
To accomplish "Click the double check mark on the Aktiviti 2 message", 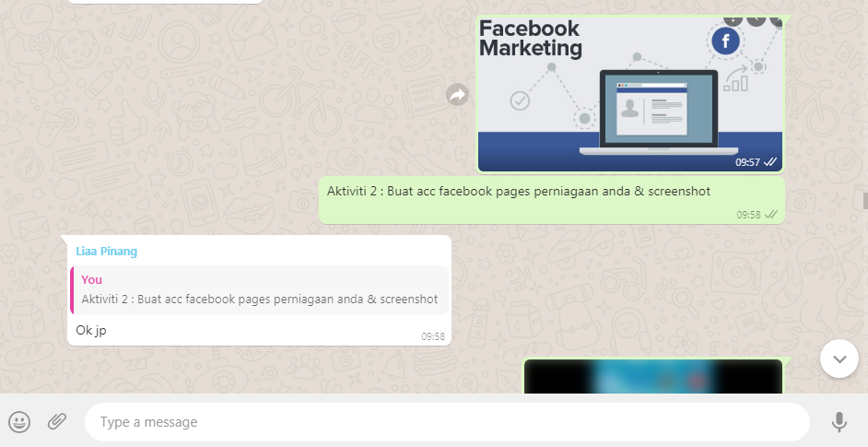I will click(x=771, y=214).
